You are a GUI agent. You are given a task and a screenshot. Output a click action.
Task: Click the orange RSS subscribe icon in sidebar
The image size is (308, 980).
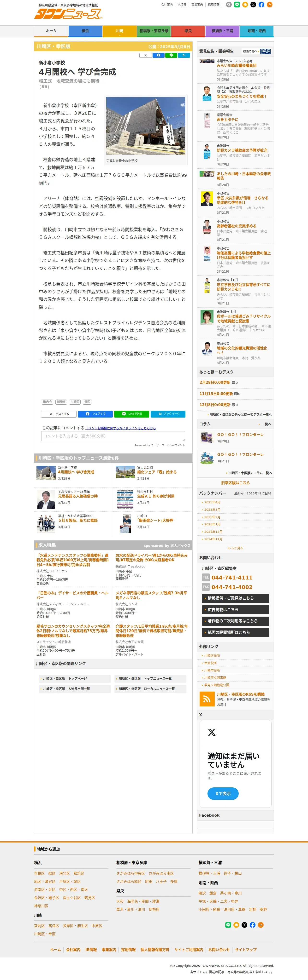pyautogui.click(x=207, y=699)
